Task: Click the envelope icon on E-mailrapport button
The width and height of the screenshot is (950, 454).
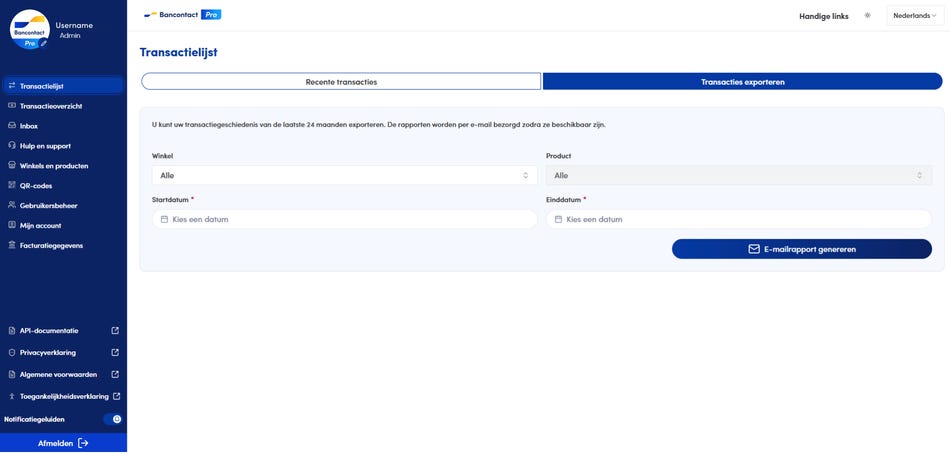Action: coord(754,249)
